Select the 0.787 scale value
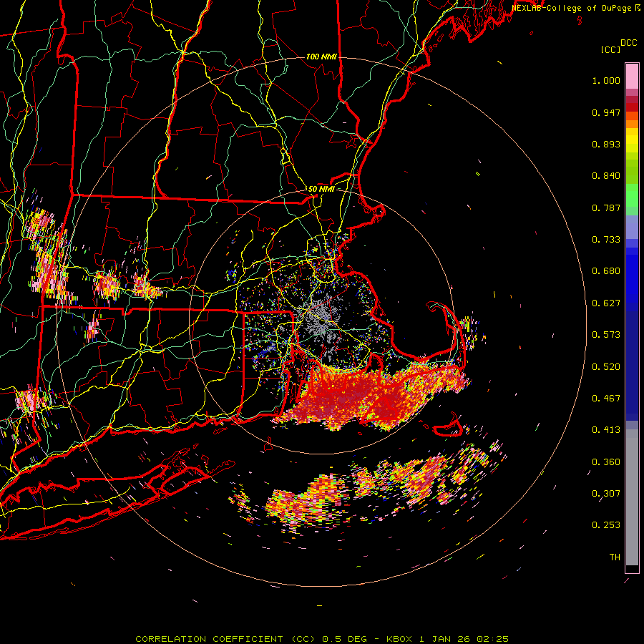Image resolution: width=644 pixels, height=644 pixels. coord(606,208)
